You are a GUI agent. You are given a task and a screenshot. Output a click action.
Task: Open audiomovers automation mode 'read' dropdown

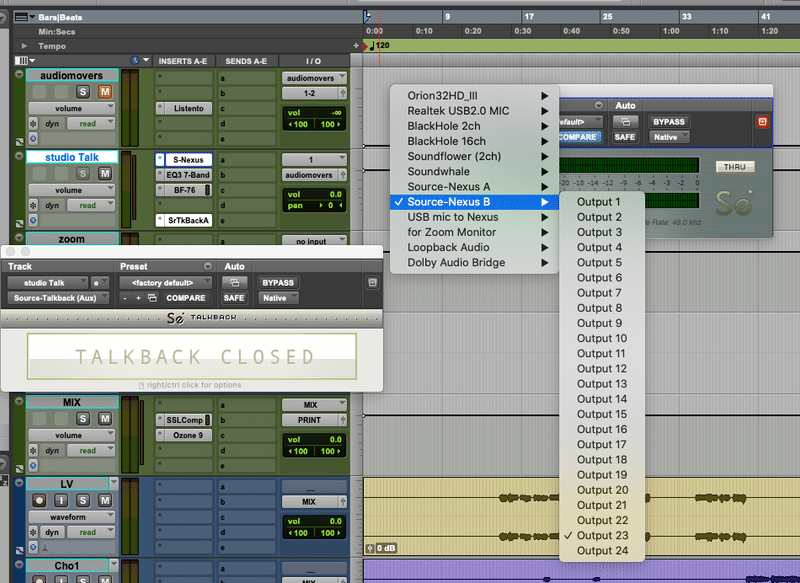[91, 123]
